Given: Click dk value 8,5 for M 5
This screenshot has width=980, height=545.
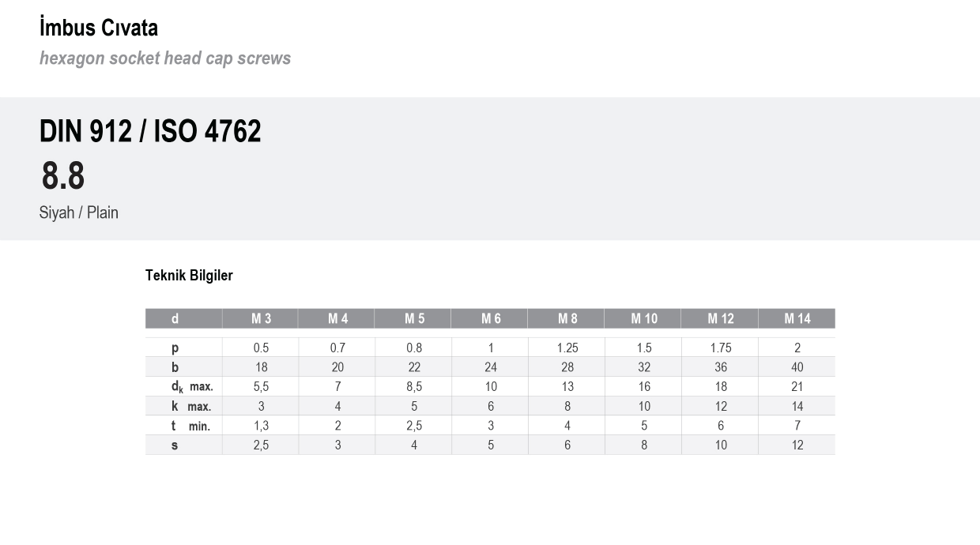Looking at the screenshot, I should (414, 387).
